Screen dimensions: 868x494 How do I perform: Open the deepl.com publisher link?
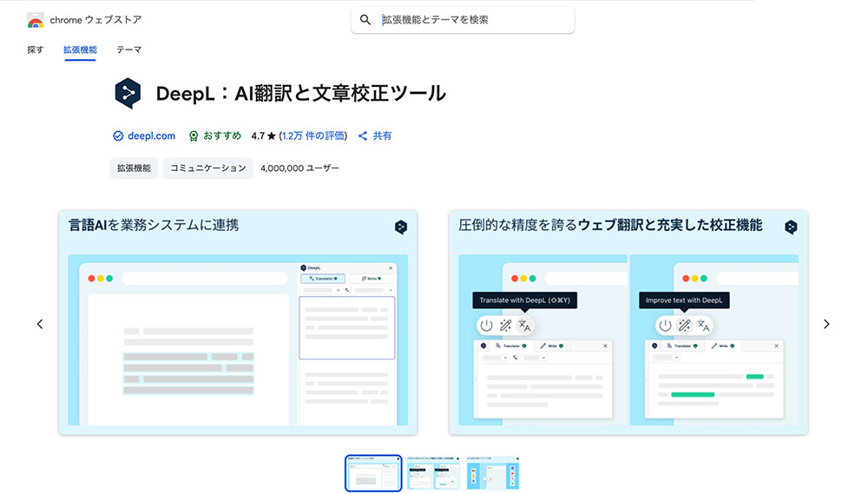click(x=151, y=135)
